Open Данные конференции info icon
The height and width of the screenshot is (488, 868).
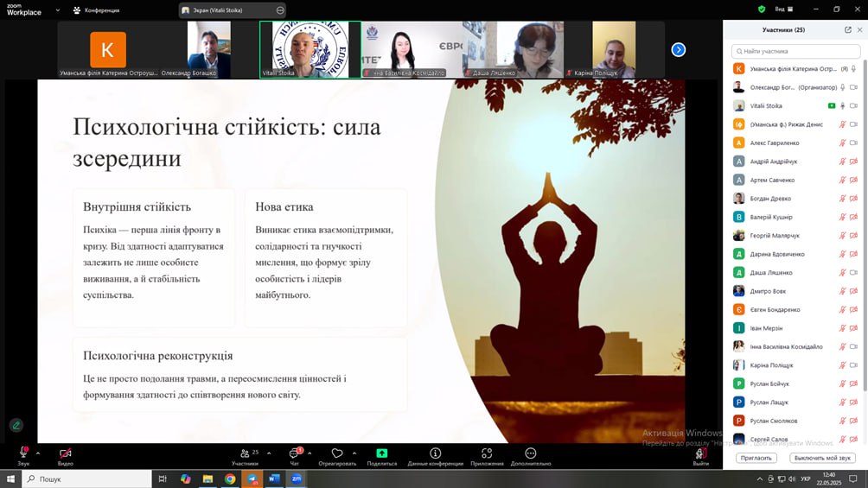coord(435,453)
